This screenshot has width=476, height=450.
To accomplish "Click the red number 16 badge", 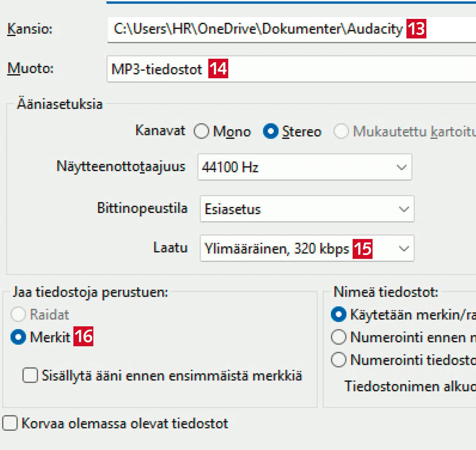I will point(83,336).
